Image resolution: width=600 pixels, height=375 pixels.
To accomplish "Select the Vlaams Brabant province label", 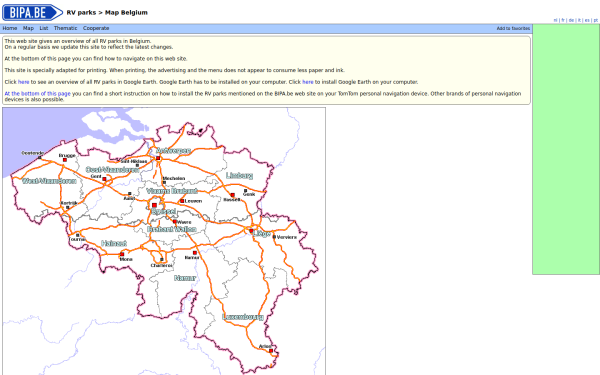I will tap(172, 191).
